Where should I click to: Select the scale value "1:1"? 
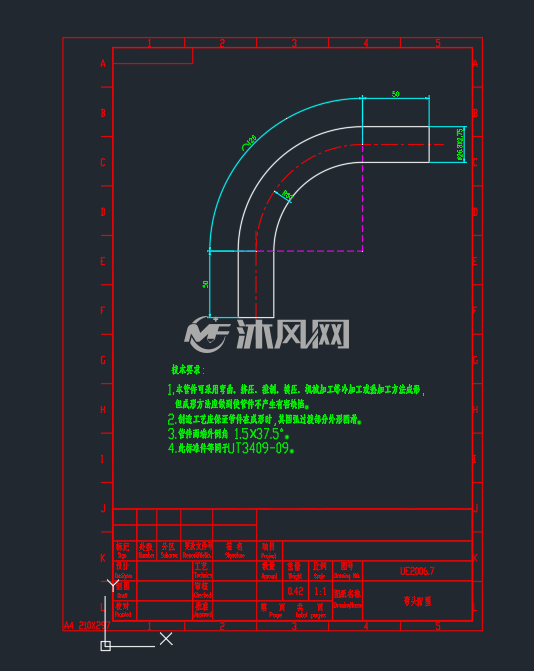click(x=320, y=591)
